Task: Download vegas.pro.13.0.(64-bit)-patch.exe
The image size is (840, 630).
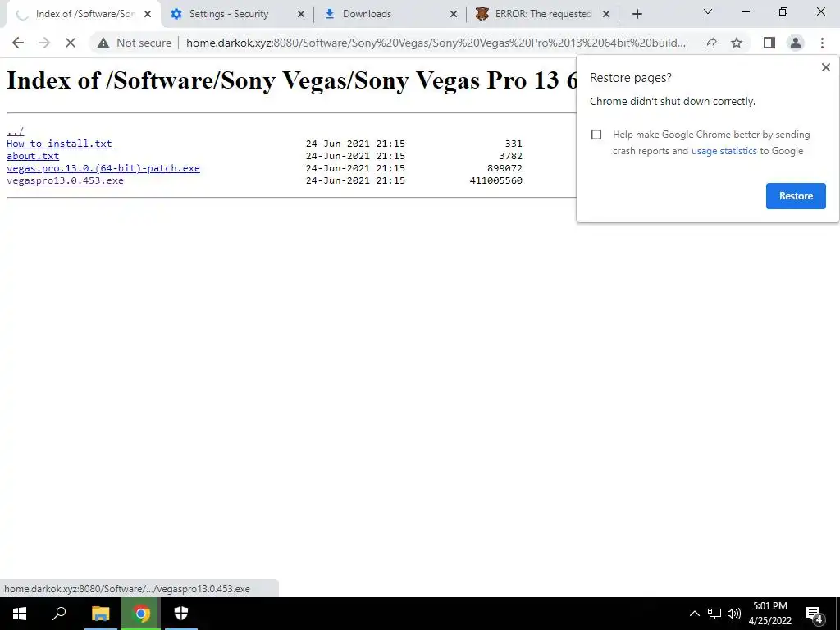Action: pos(103,168)
